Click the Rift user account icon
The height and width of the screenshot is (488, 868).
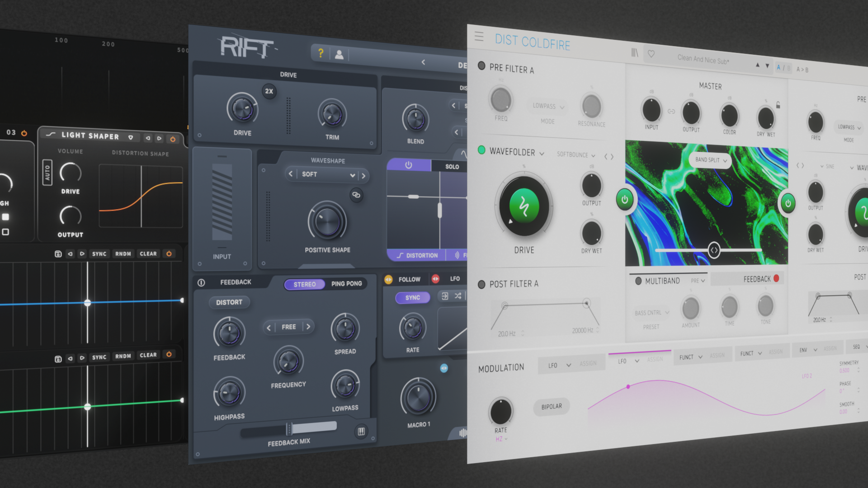(x=339, y=55)
